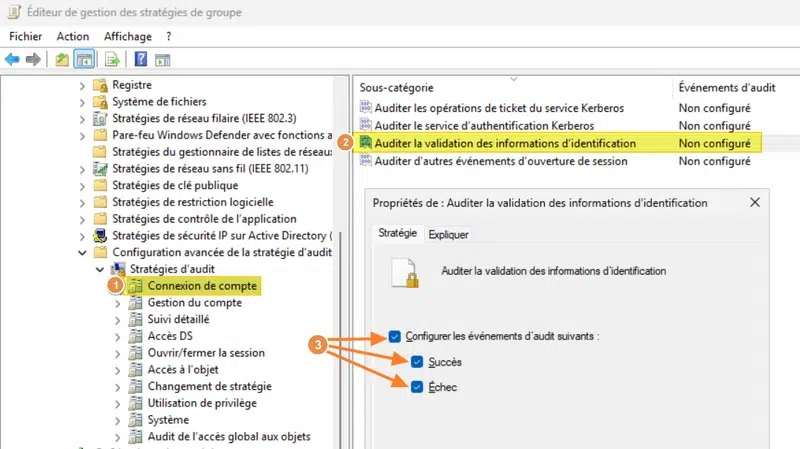800x449 pixels.
Task: Uncheck the Succès checkbox
Action: pos(417,362)
